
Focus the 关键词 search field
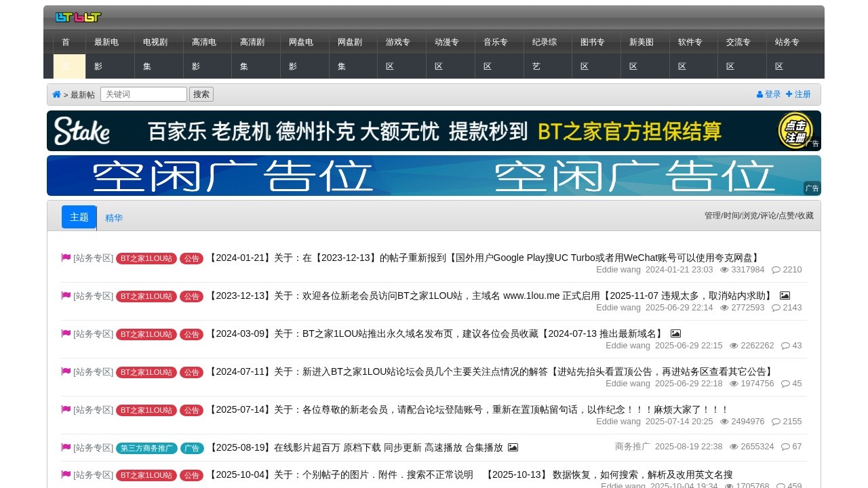point(144,94)
